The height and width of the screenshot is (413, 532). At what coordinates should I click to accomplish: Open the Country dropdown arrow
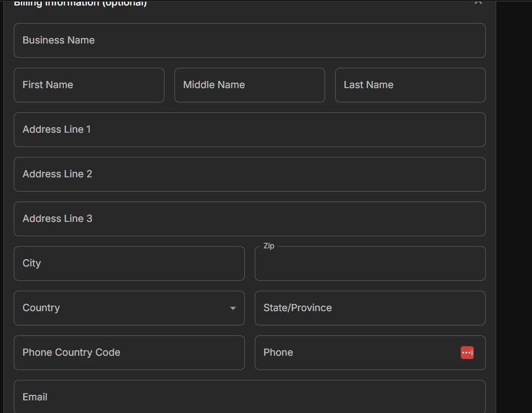pyautogui.click(x=233, y=308)
